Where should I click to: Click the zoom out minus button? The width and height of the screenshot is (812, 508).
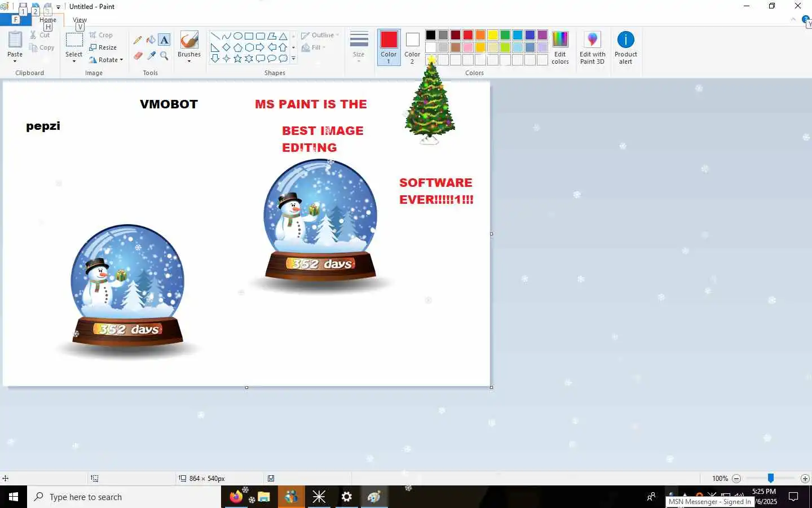click(736, 478)
